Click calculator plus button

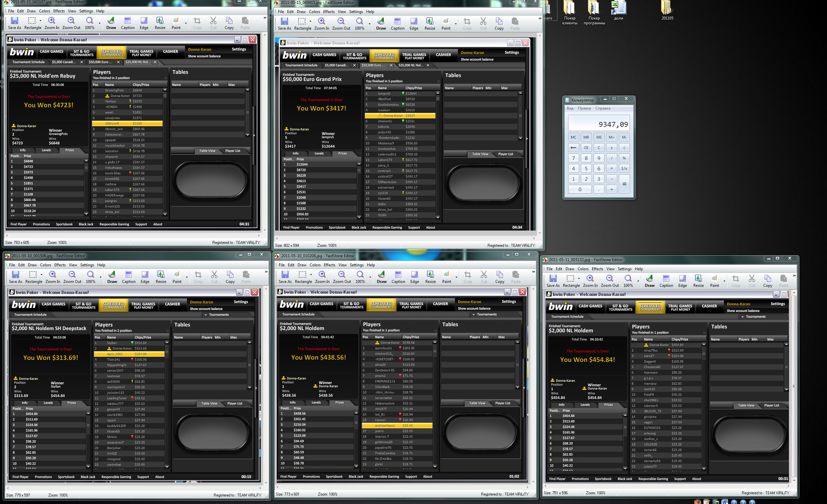pyautogui.click(x=611, y=189)
